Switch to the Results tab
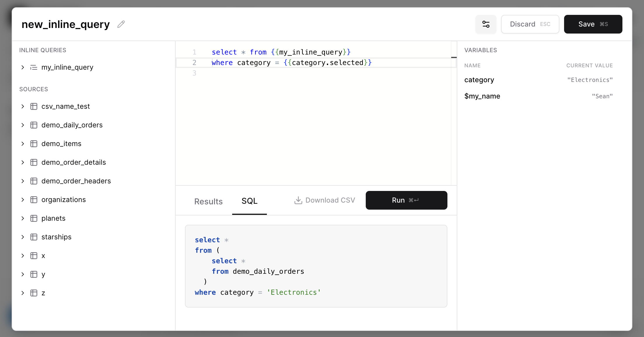 (x=208, y=201)
